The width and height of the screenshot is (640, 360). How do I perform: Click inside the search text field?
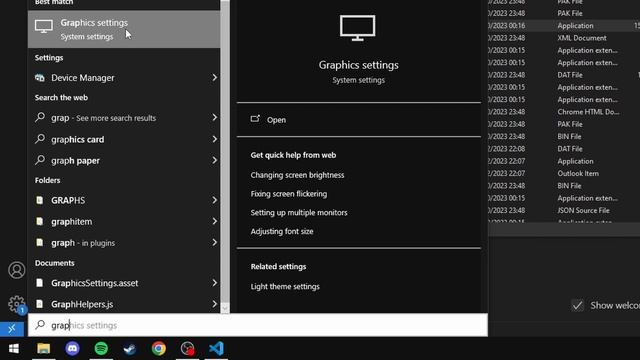(x=258, y=325)
